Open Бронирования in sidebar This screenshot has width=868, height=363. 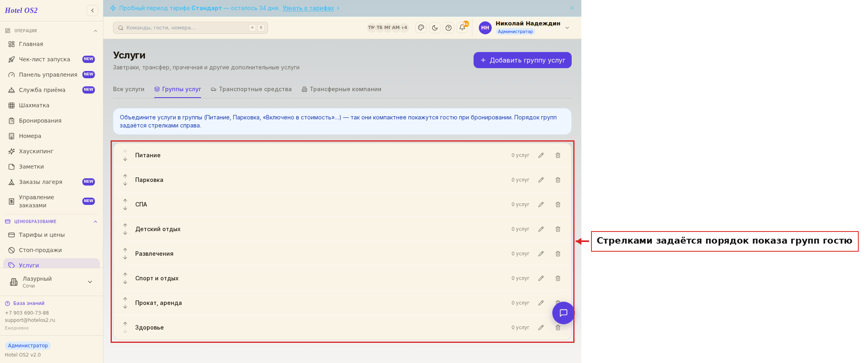tap(51, 121)
